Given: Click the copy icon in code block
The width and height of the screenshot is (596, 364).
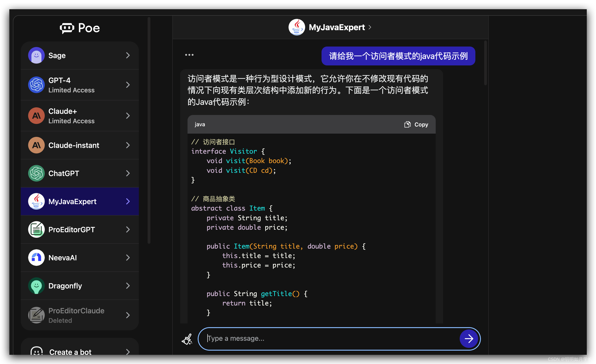Looking at the screenshot, I should [x=407, y=124].
